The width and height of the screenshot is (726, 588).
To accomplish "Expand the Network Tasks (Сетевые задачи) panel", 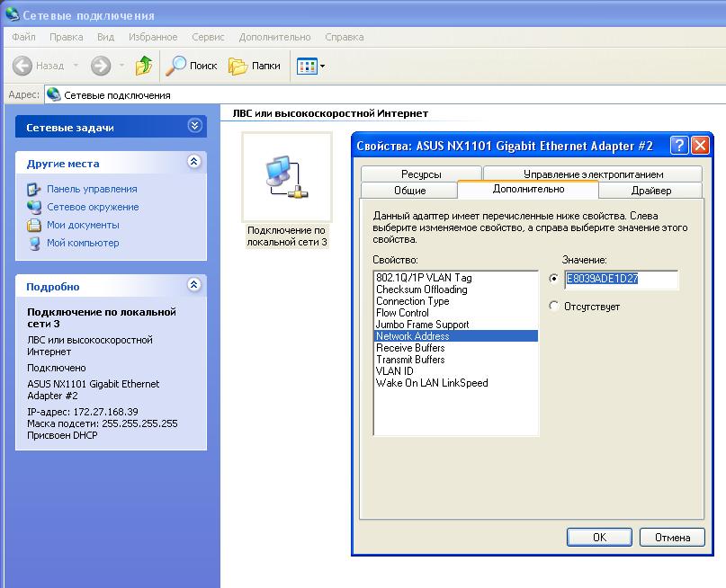I will tap(194, 126).
